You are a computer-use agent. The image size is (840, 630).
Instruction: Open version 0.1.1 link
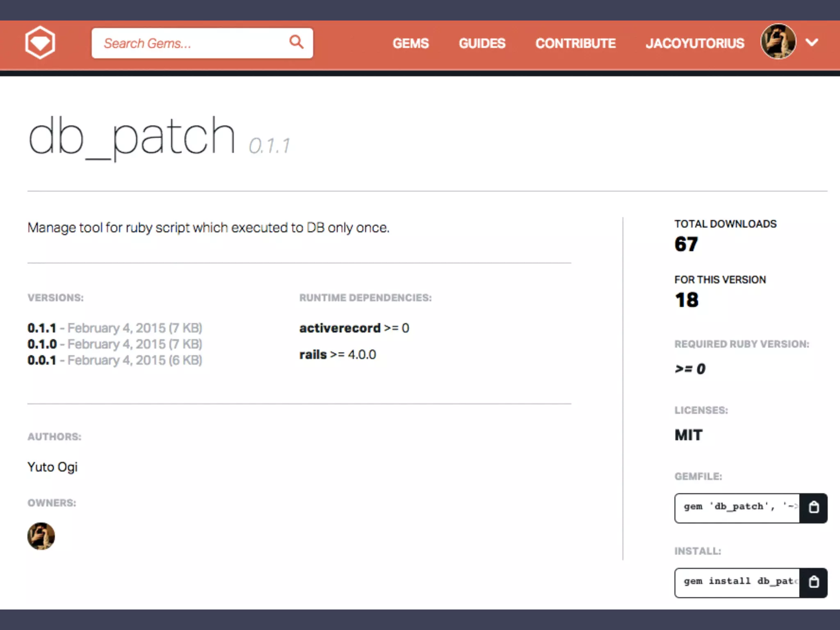(42, 328)
